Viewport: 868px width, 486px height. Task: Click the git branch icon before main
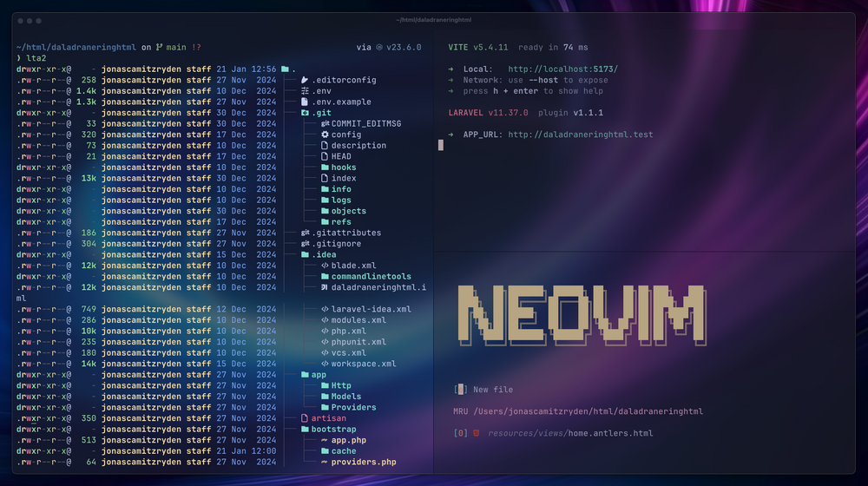[160, 48]
